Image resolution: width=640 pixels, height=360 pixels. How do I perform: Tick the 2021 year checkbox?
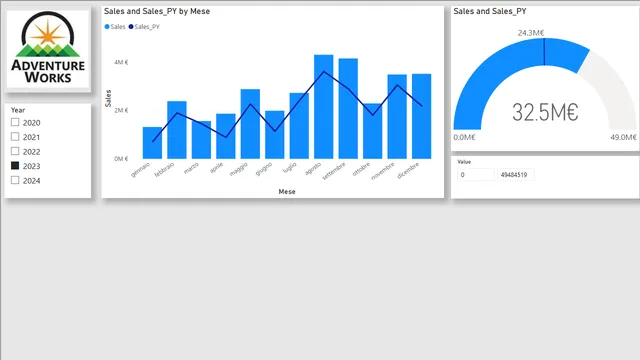click(15, 136)
